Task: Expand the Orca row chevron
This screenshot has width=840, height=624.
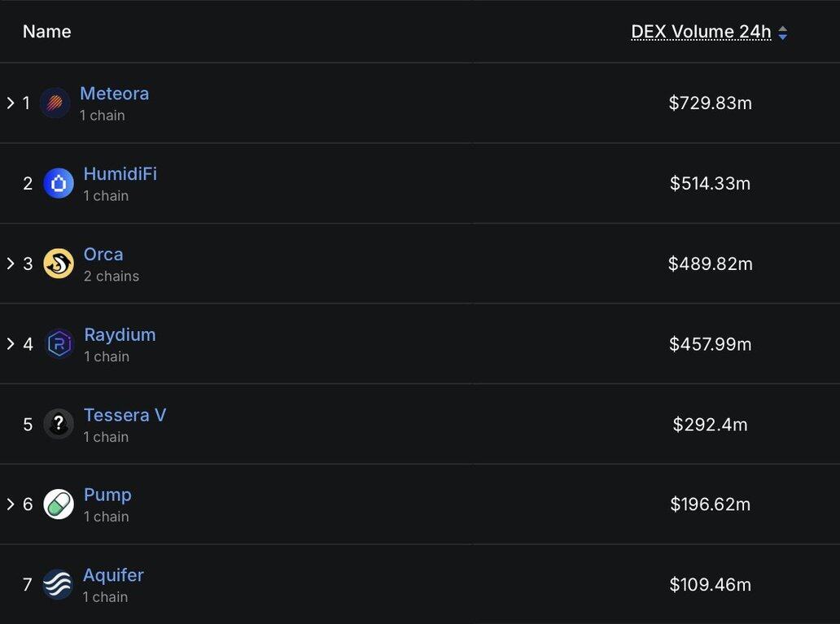Action: point(11,264)
